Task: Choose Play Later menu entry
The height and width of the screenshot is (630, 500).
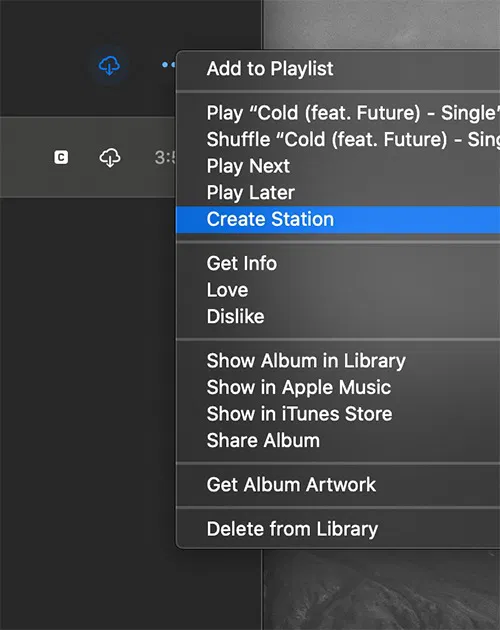Action: 338,192
